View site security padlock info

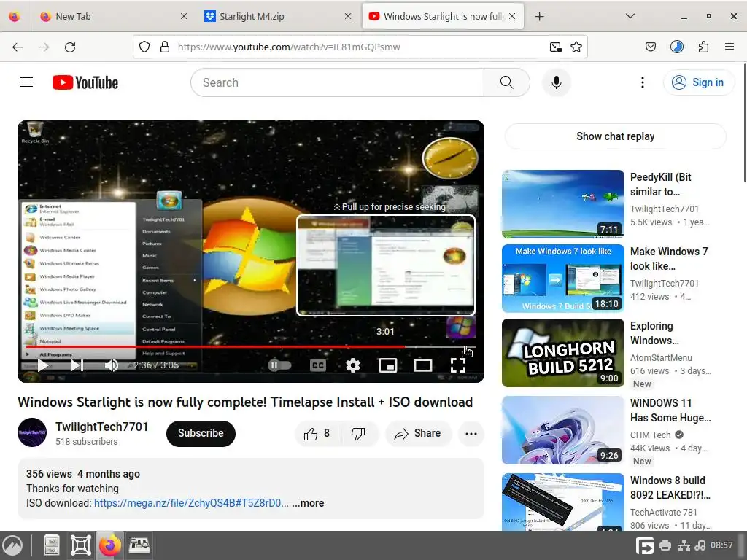click(x=165, y=47)
